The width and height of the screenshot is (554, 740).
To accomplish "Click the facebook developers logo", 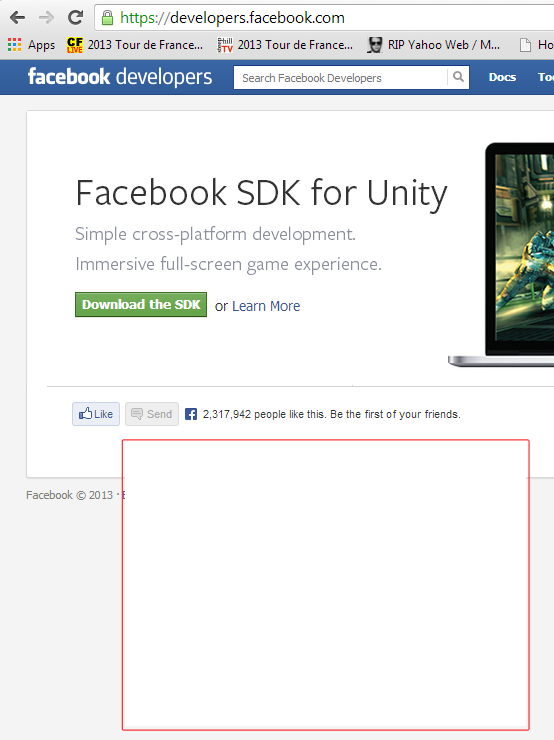I will point(120,76).
